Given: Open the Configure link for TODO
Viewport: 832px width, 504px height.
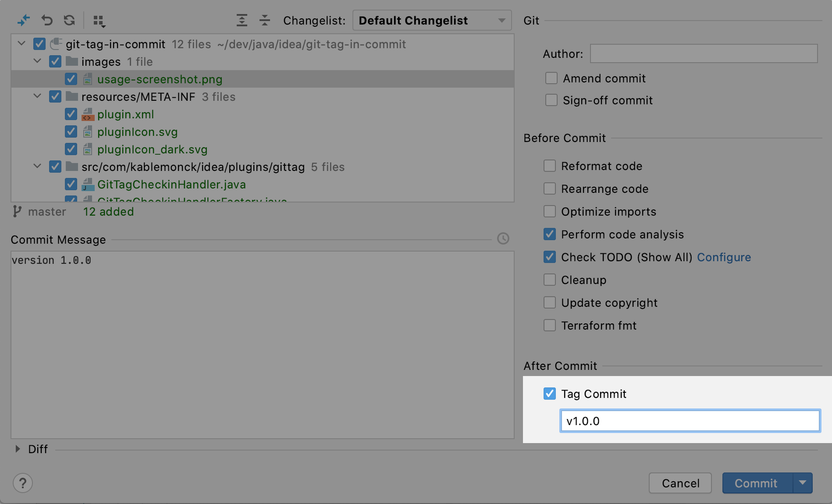Looking at the screenshot, I should 724,257.
